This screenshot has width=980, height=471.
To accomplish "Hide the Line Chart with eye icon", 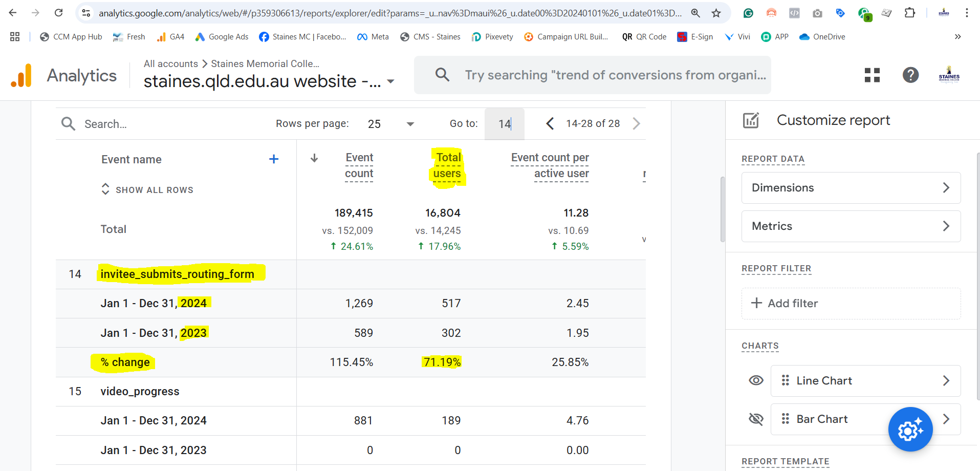I will tap(756, 380).
